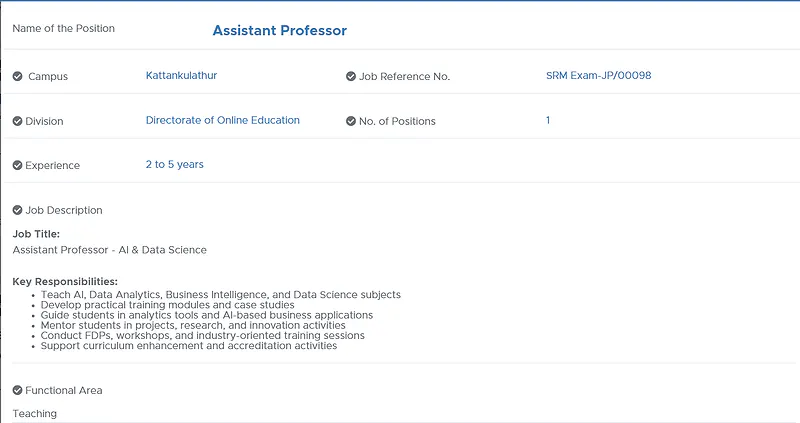Click the Experience label text
This screenshot has width=800, height=423.
click(x=53, y=165)
